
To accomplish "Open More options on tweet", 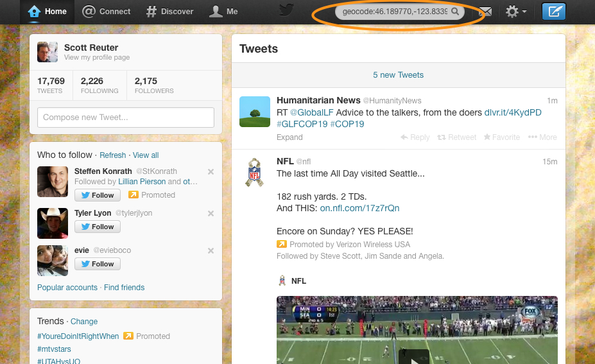I will pos(542,137).
